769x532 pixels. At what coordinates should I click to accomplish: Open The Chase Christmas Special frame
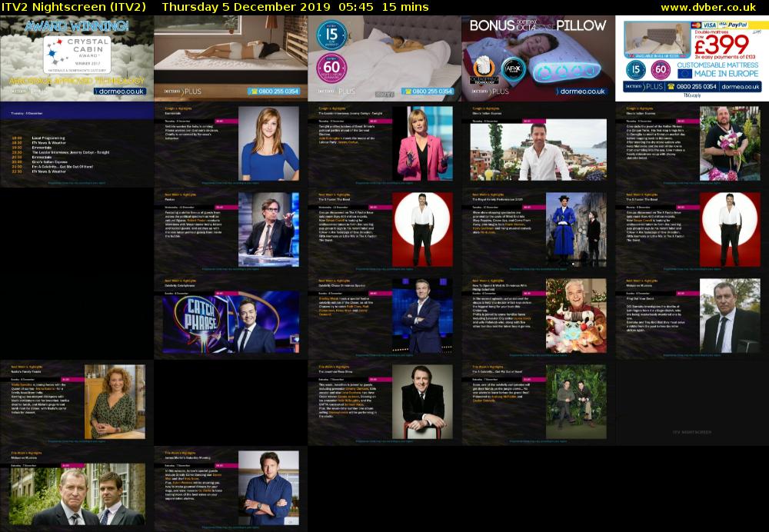tap(384, 317)
